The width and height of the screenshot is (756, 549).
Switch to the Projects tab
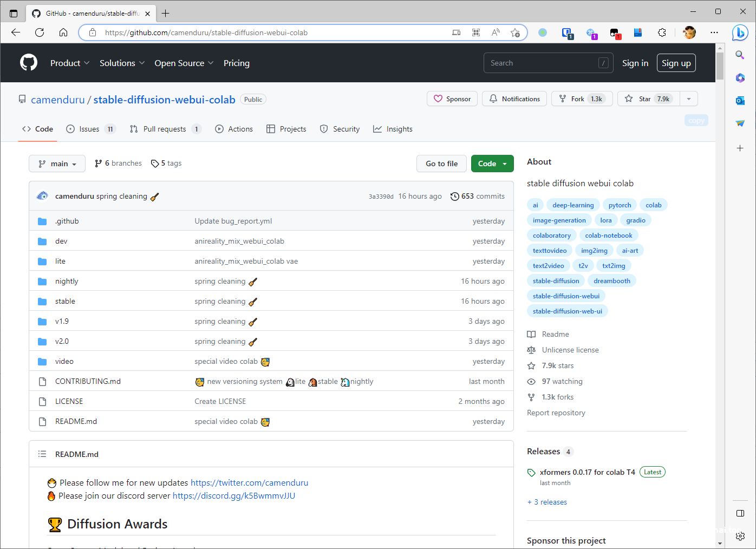[x=286, y=129]
